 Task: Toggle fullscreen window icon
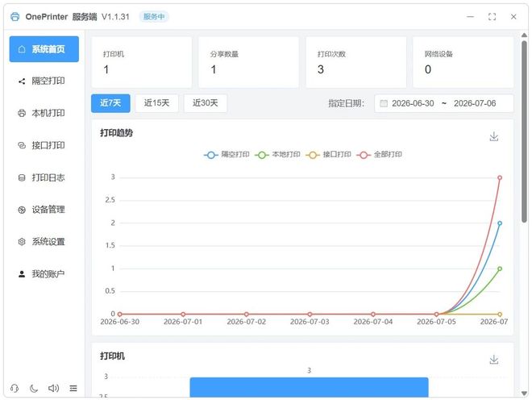492,17
